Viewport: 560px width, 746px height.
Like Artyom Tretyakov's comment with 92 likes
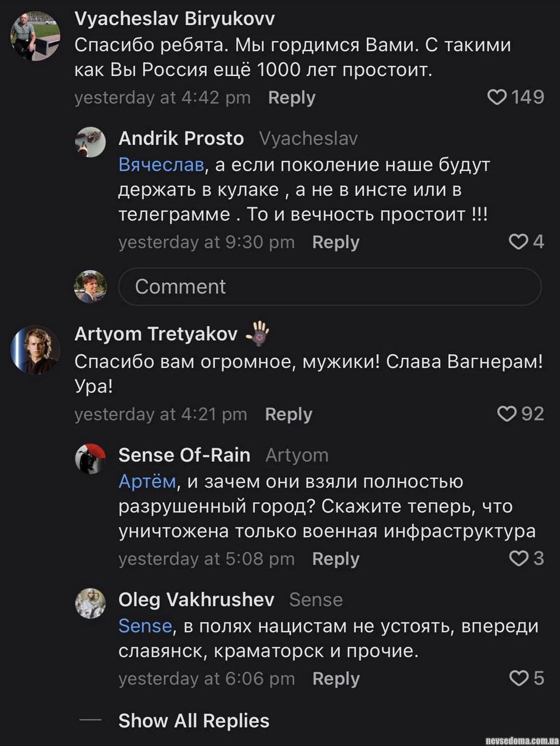pos(506,414)
